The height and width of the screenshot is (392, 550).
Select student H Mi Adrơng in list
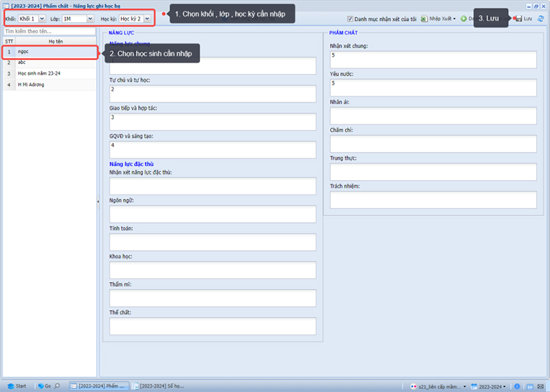pyautogui.click(x=49, y=85)
